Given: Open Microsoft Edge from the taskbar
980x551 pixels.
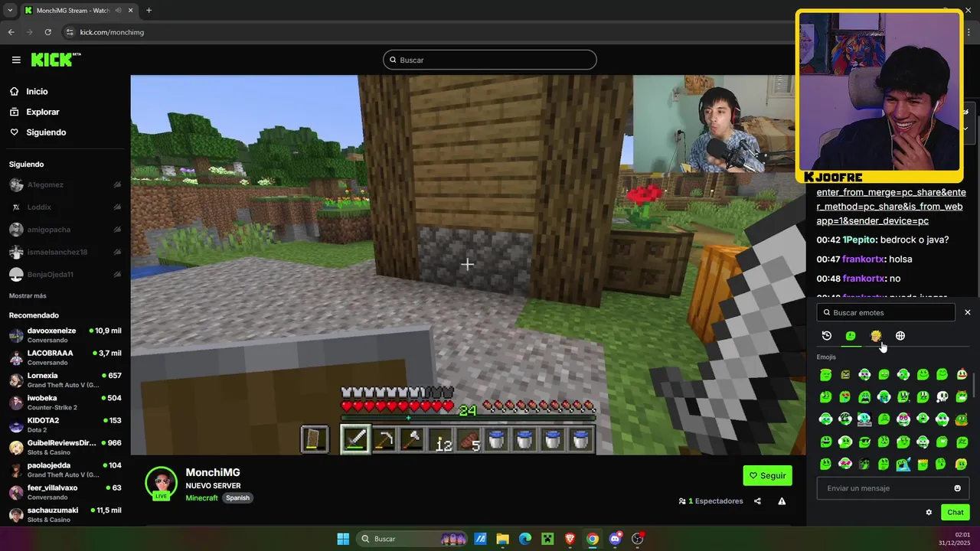Looking at the screenshot, I should pyautogui.click(x=525, y=539).
